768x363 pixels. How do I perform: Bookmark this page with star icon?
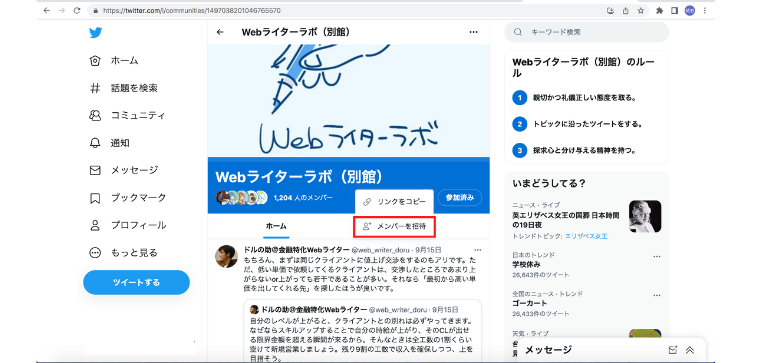[x=640, y=10]
